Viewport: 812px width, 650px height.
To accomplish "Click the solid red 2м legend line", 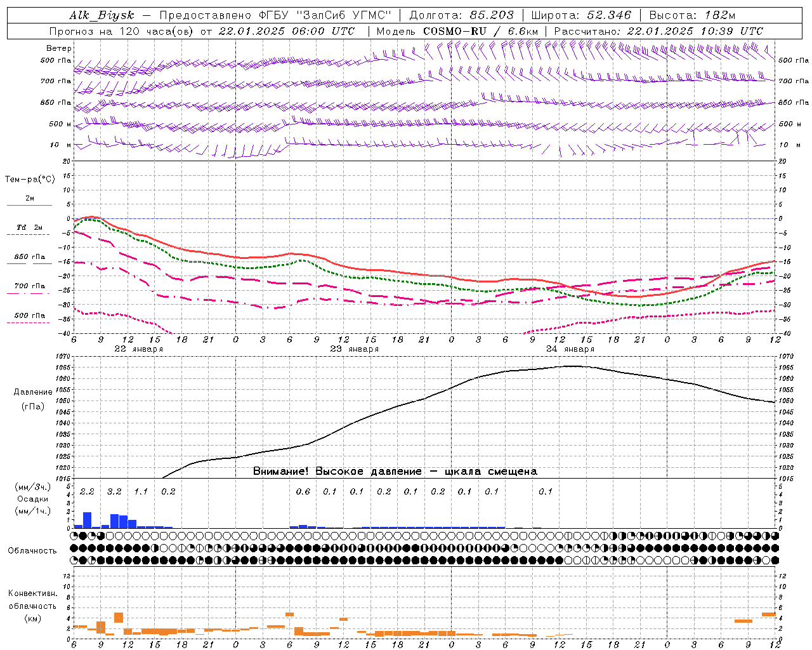I will coord(29,205).
